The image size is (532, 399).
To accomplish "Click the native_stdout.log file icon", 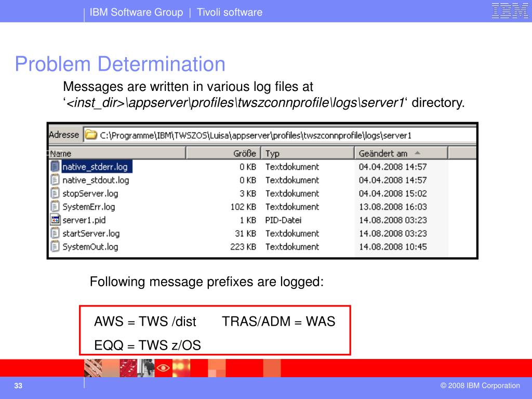I will point(55,180).
